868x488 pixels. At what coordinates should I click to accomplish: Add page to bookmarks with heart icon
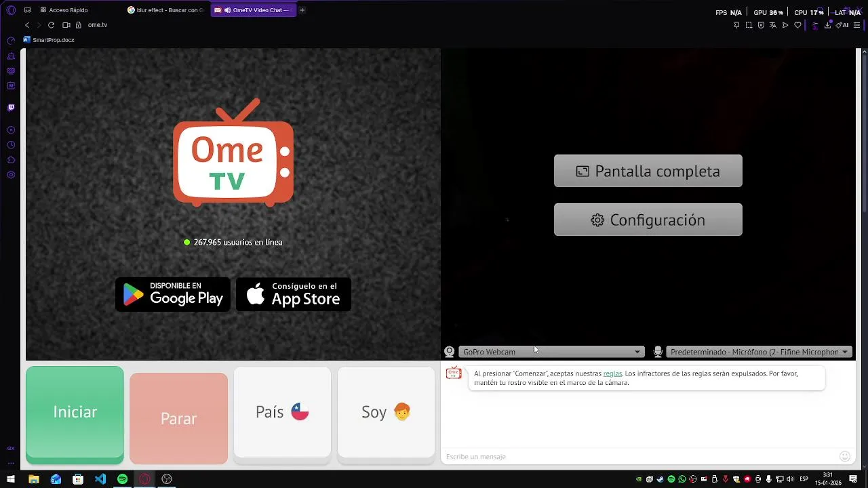(x=797, y=25)
